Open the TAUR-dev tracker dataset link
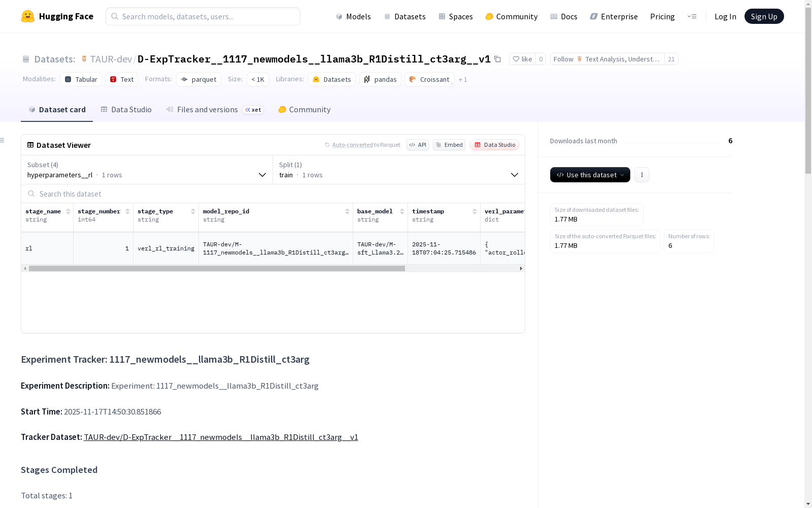The image size is (812, 508). 221,437
